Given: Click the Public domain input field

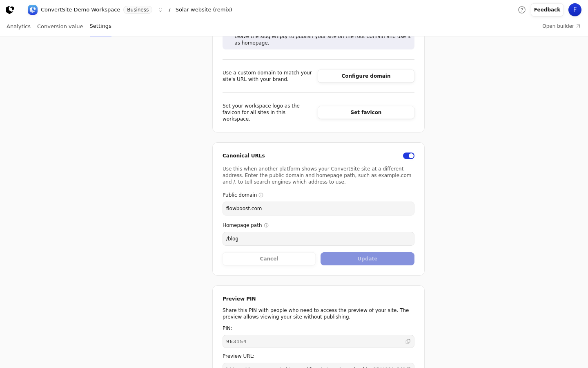Looking at the screenshot, I should 318,209.
